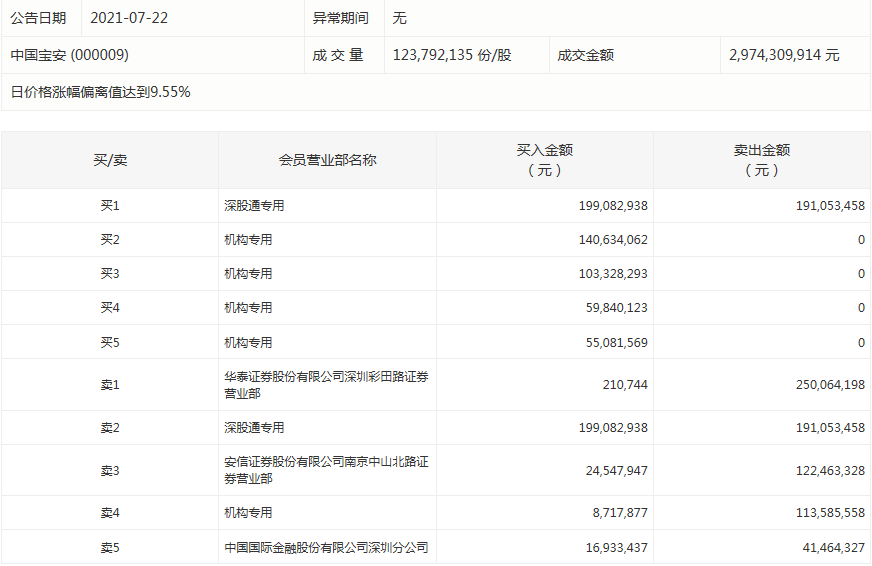This screenshot has width=872, height=566.
Task: Select buy amount 24,547,947
Action: click(617, 471)
